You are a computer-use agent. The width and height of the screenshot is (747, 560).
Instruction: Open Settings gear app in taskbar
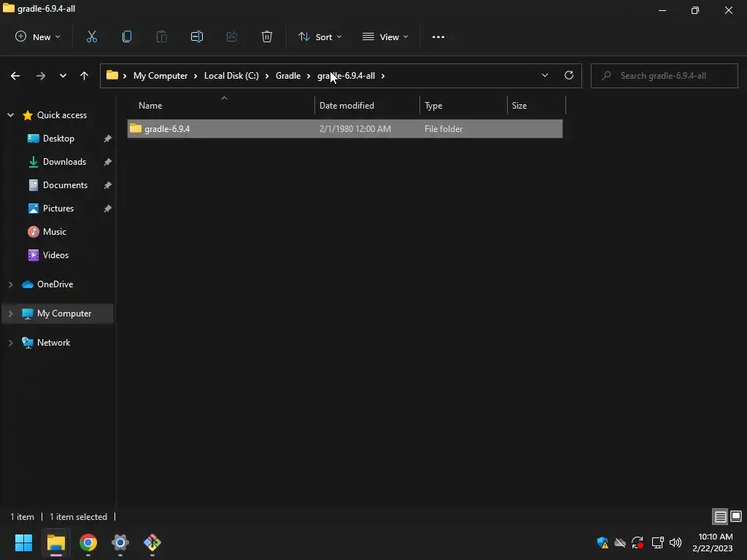(x=120, y=542)
